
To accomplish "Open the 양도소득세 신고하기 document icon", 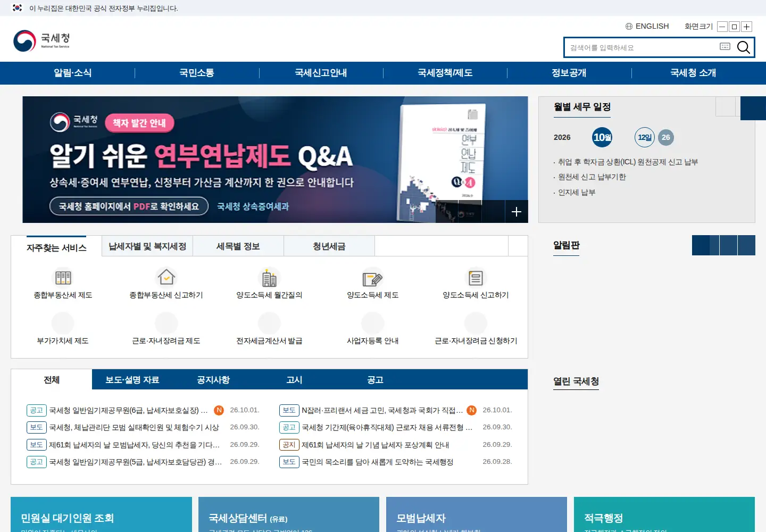I will (476, 278).
